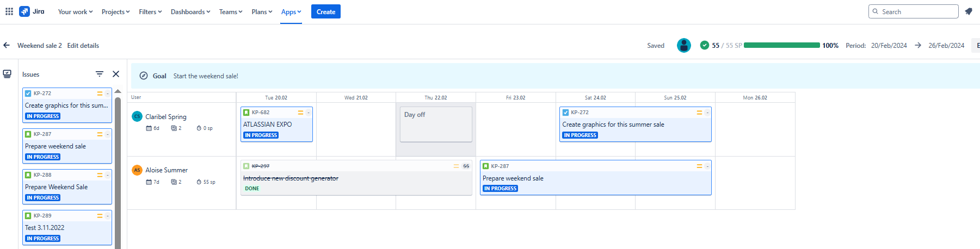Click calendar icon showing 7d for Aloise Summer
Screen dimensions: 980x249
pos(149,182)
